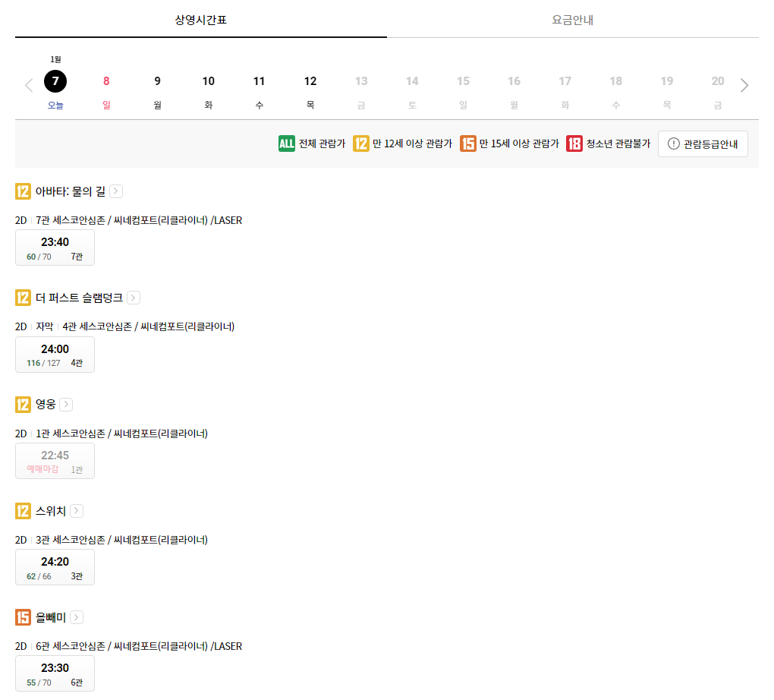774x700 pixels.
Task: Click the sold-out 22:45 영웅 showtime
Action: click(x=55, y=461)
